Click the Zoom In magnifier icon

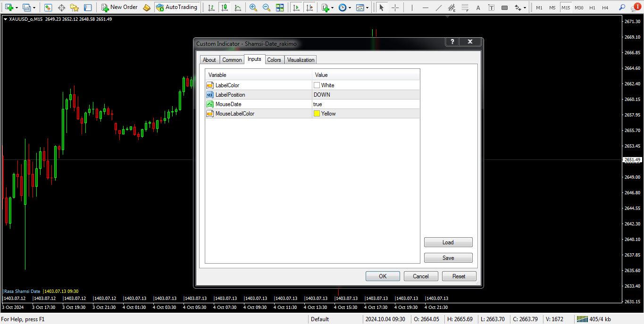[x=253, y=8]
